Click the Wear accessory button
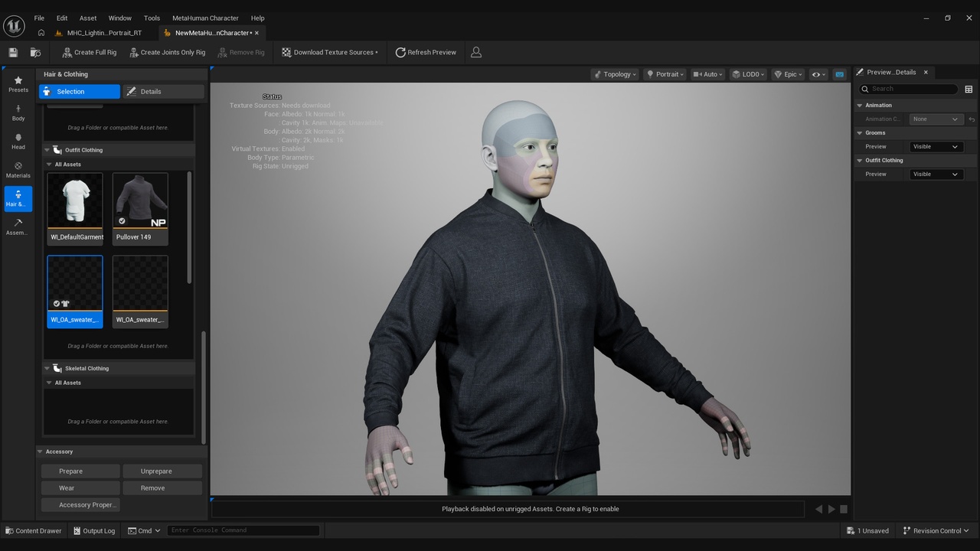Viewport: 980px width, 551px height. 80,488
